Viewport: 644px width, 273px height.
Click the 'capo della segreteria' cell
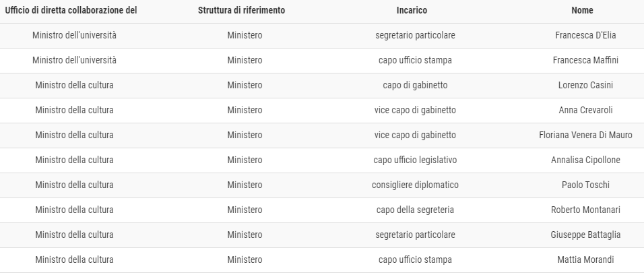[x=415, y=210]
